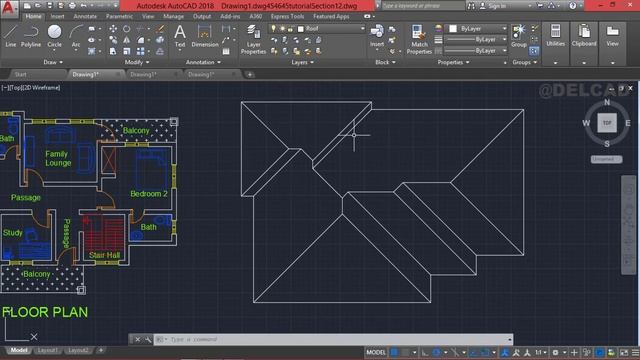640x360 pixels.
Task: Select the Line drawing tool
Action: (x=11, y=36)
